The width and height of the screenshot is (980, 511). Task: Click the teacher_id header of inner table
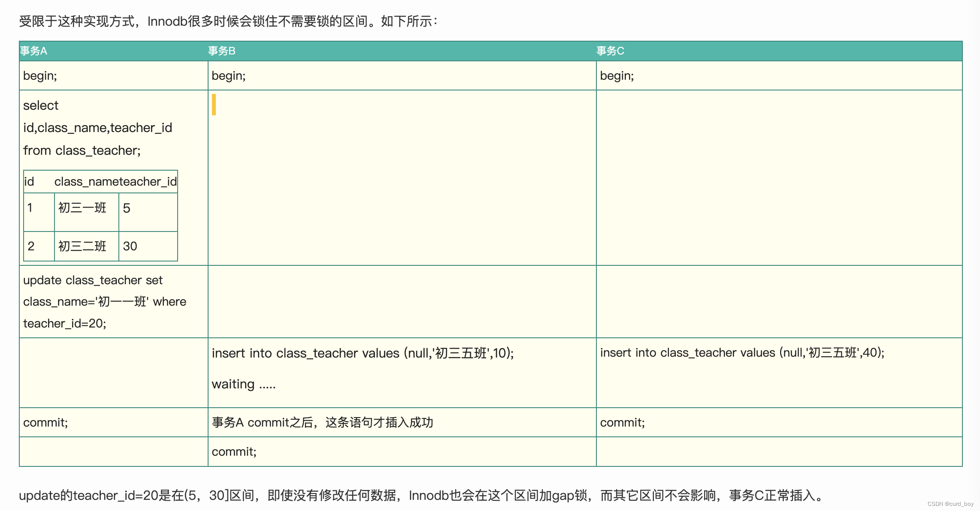(148, 182)
